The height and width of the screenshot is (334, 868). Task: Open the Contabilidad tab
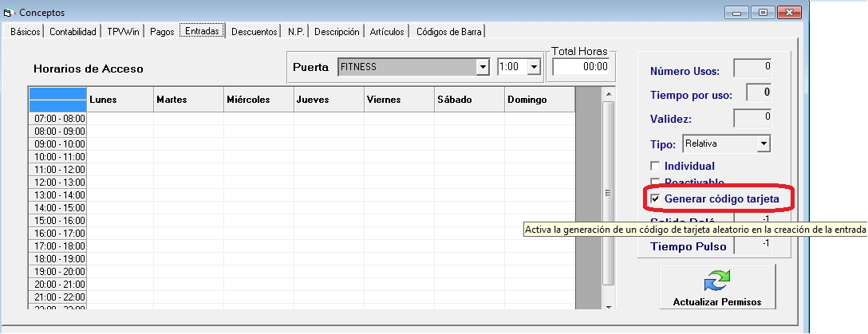point(73,32)
